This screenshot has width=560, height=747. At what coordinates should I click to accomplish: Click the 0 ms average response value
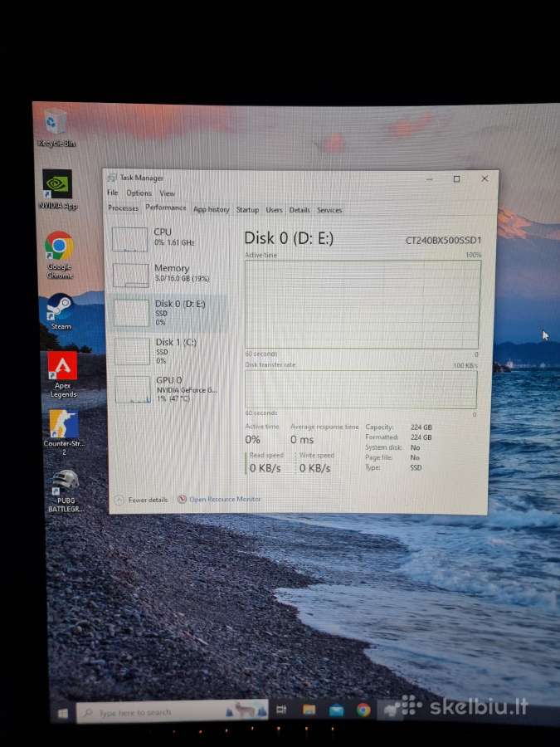pyautogui.click(x=302, y=440)
